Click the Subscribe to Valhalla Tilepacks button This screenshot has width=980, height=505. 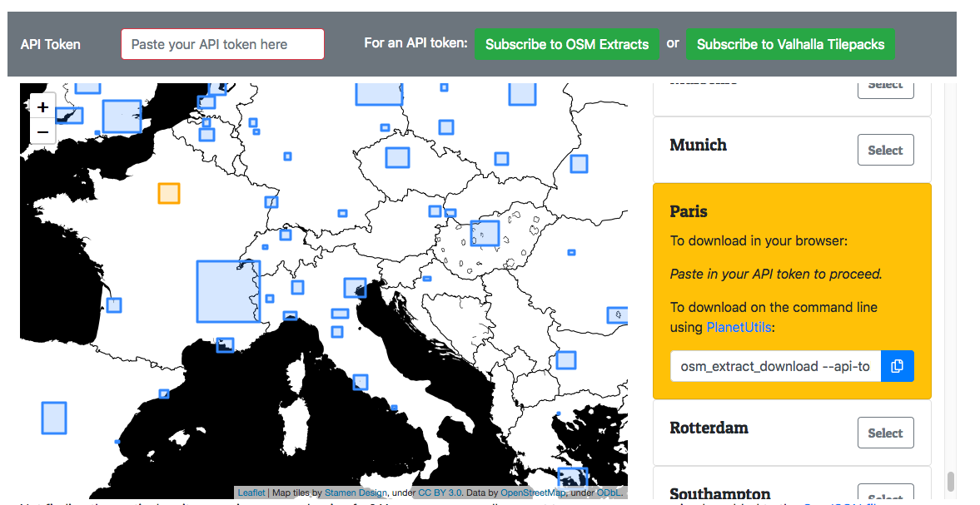pyautogui.click(x=790, y=43)
